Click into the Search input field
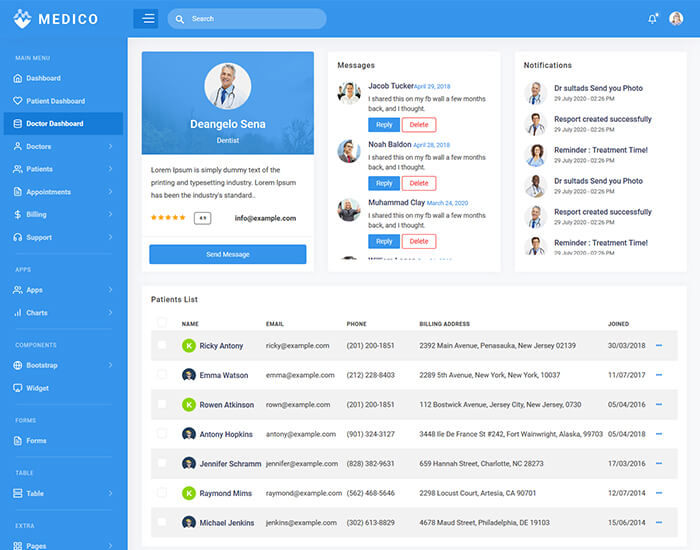 click(x=252, y=18)
